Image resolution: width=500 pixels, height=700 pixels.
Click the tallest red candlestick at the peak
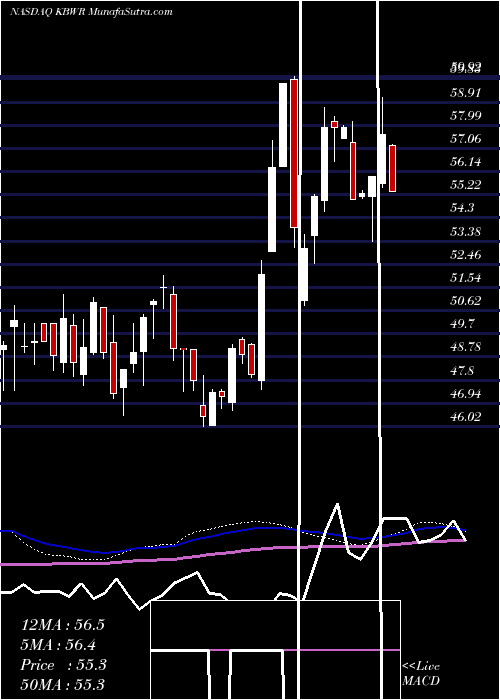pyautogui.click(x=294, y=154)
